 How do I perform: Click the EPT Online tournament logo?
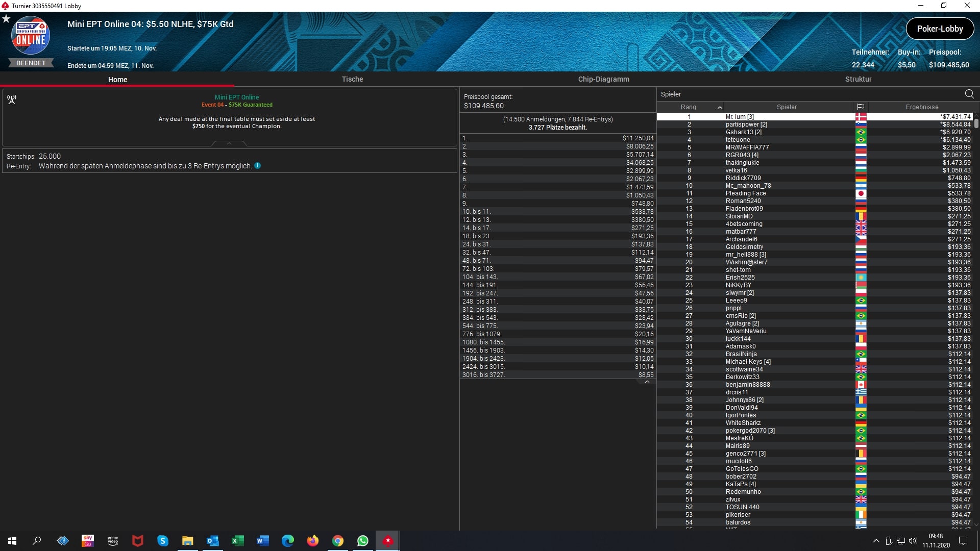[31, 36]
